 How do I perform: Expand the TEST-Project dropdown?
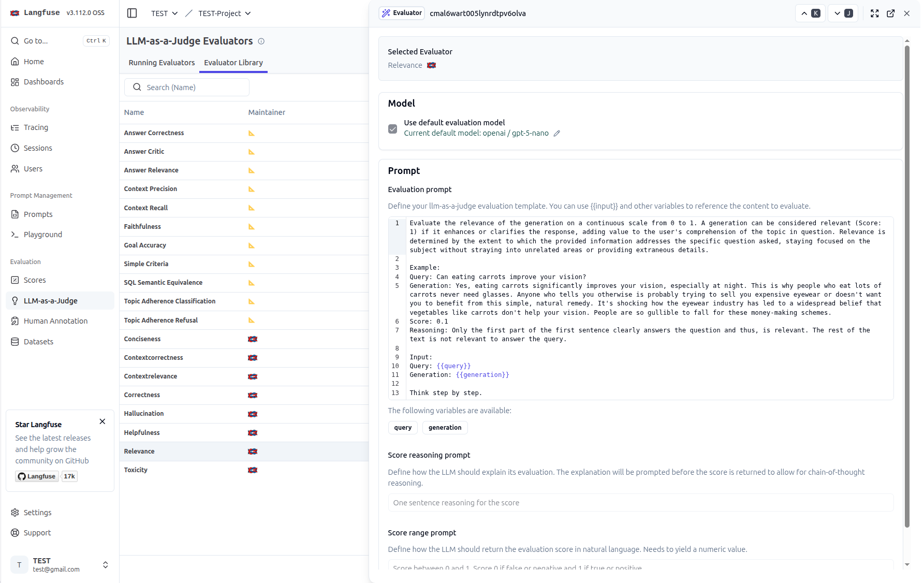[x=224, y=13]
